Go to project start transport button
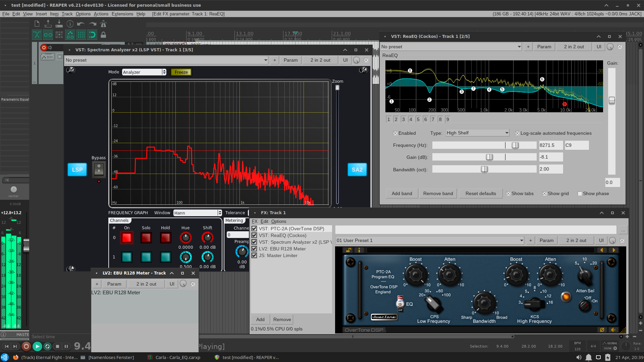 tap(6, 346)
